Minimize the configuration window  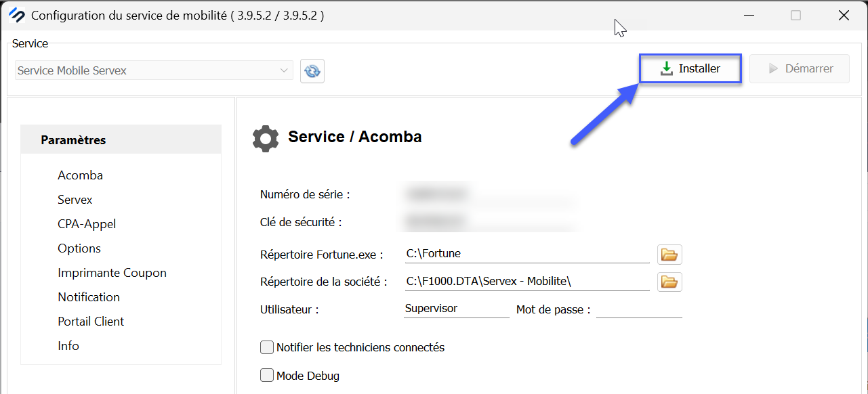click(x=749, y=15)
